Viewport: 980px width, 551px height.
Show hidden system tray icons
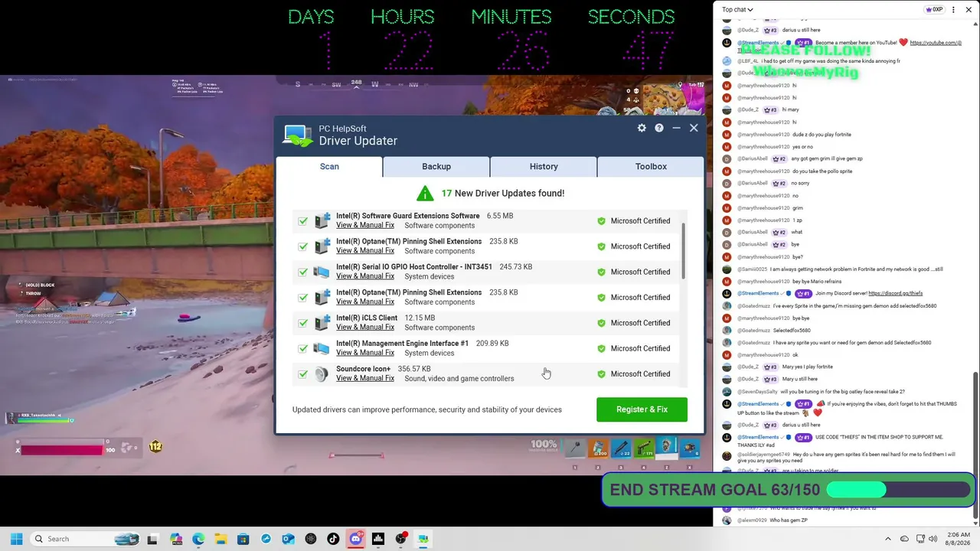tap(888, 539)
